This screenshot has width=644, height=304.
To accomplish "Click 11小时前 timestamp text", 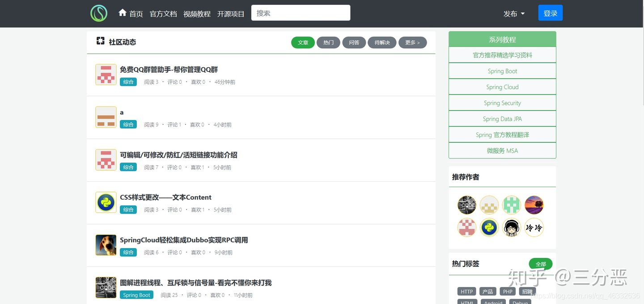I will pos(243,295).
